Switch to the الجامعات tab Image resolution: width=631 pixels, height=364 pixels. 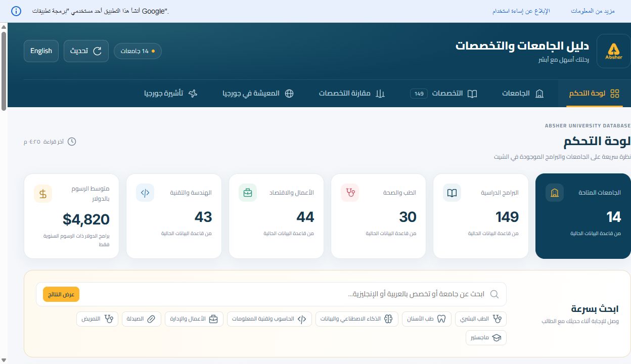click(523, 94)
